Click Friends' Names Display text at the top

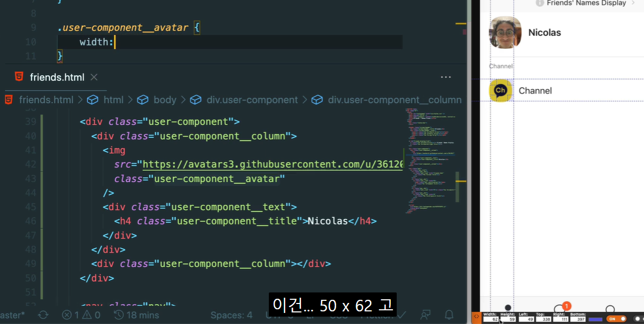point(586,3)
